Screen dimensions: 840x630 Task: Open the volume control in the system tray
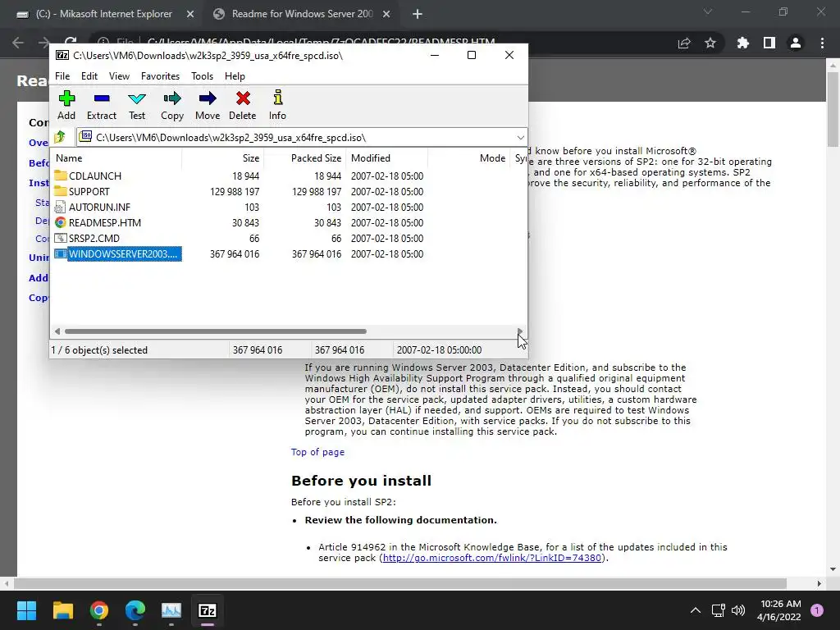[x=738, y=610]
